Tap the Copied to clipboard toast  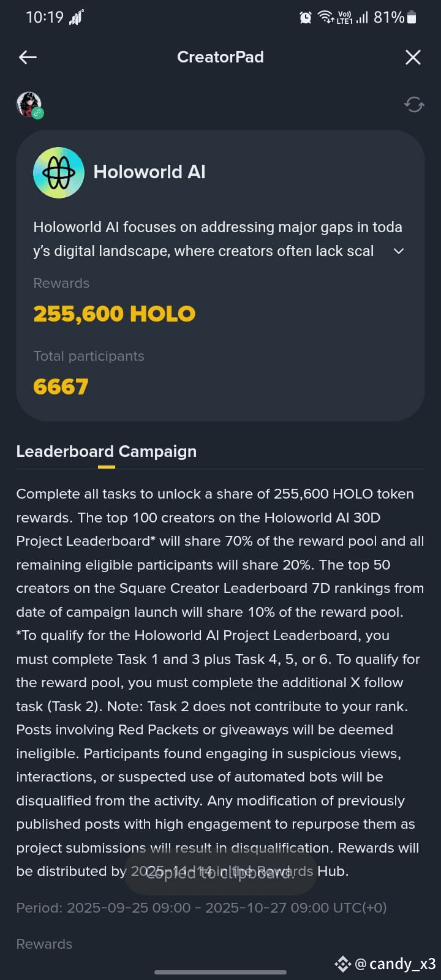click(x=221, y=872)
